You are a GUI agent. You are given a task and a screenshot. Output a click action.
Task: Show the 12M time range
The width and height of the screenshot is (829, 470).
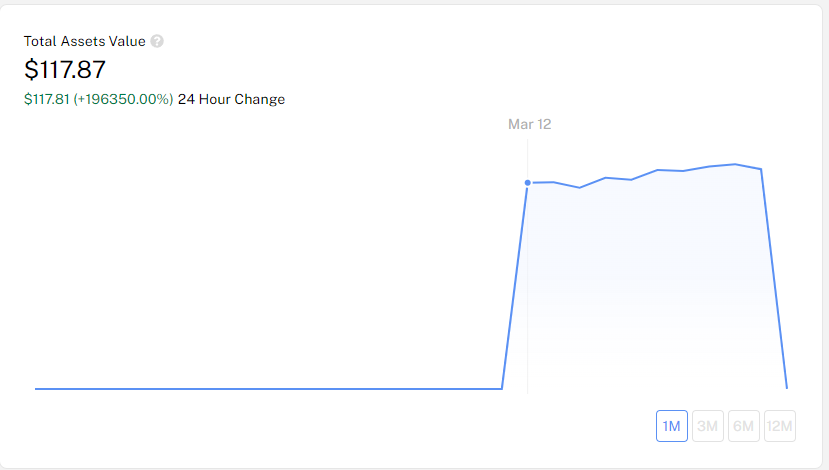pyautogui.click(x=779, y=426)
